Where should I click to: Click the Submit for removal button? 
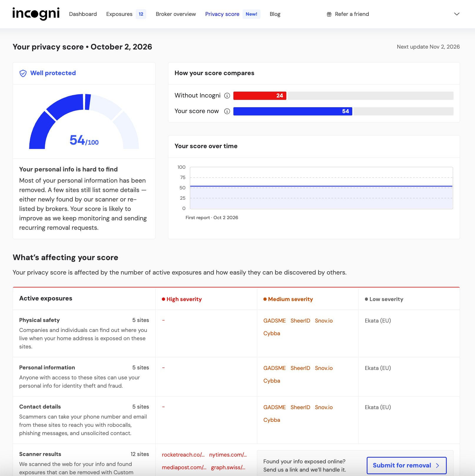pyautogui.click(x=406, y=465)
